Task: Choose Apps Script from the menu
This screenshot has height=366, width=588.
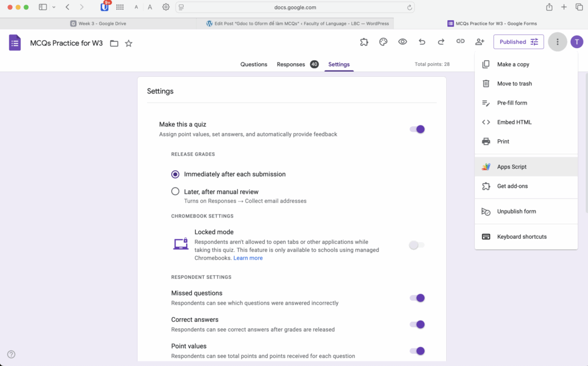Action: tap(512, 167)
